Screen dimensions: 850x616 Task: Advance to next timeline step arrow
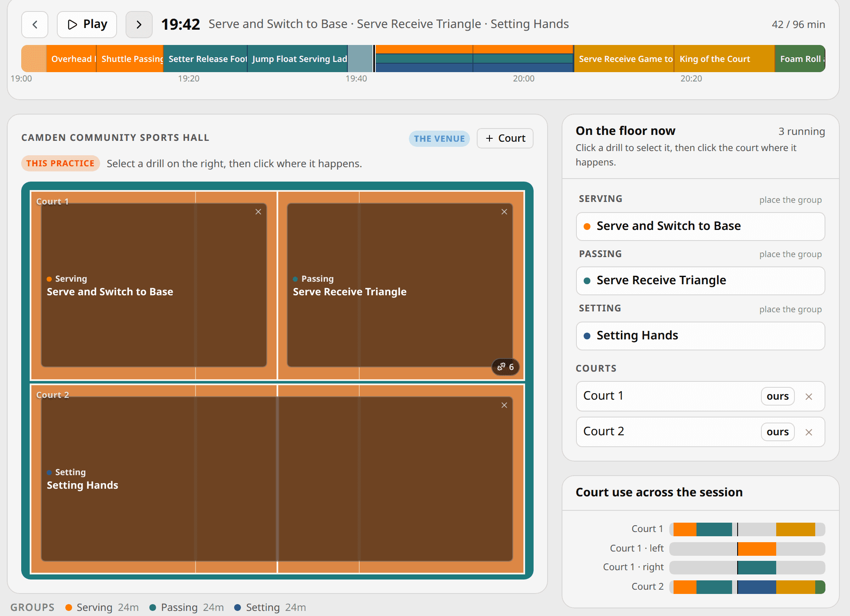tap(139, 25)
